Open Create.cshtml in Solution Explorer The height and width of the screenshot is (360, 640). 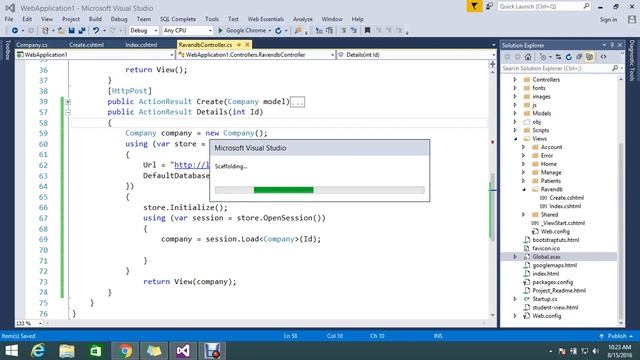tap(566, 198)
